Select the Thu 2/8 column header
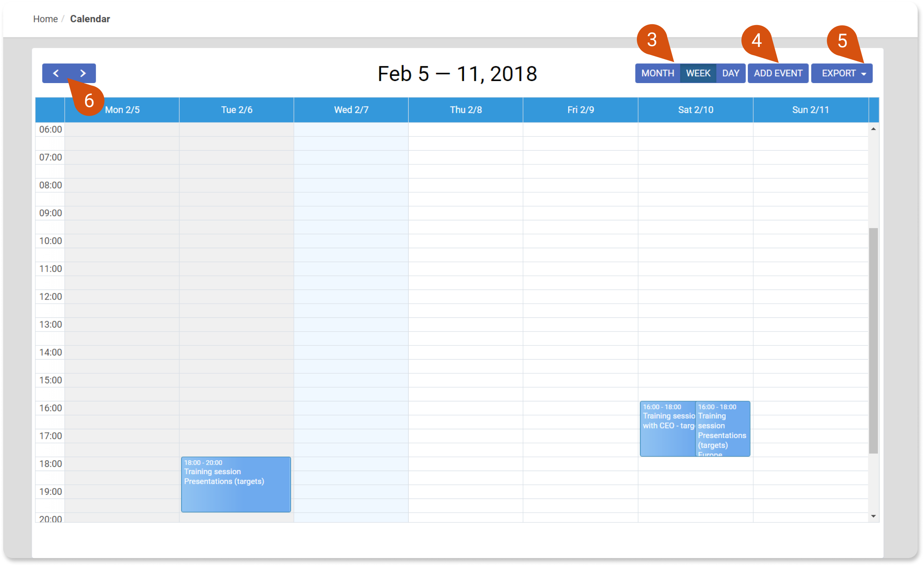 pyautogui.click(x=466, y=110)
